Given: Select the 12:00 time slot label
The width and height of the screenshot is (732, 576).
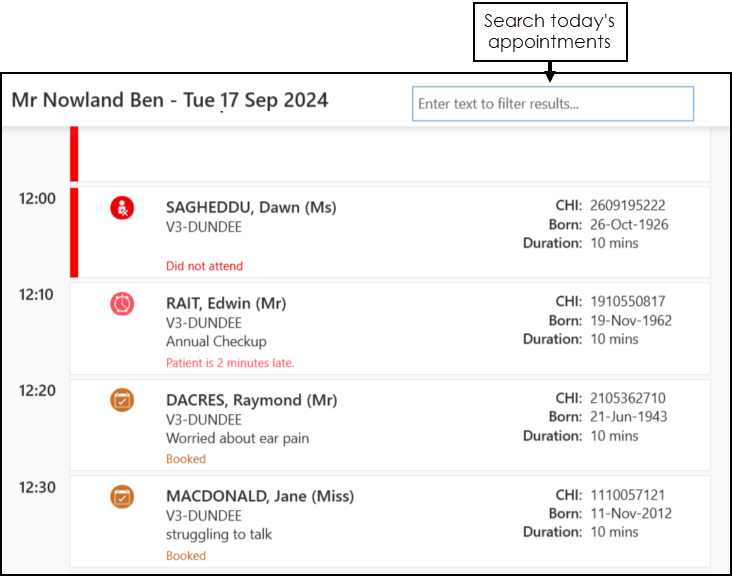Looking at the screenshot, I should click(37, 199).
